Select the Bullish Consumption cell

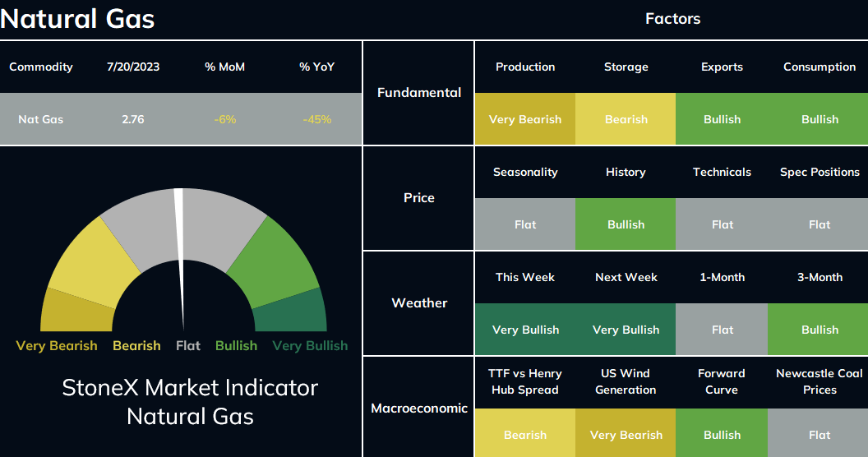pos(818,119)
